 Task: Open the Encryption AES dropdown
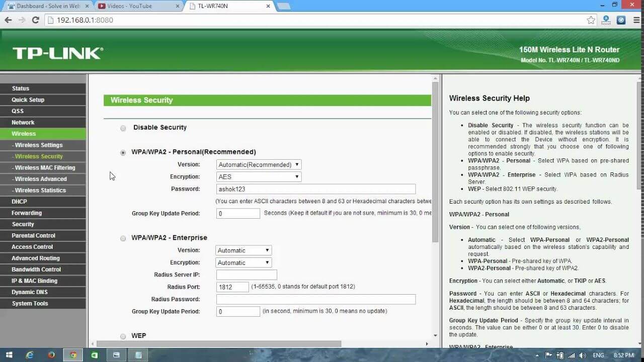258,176
